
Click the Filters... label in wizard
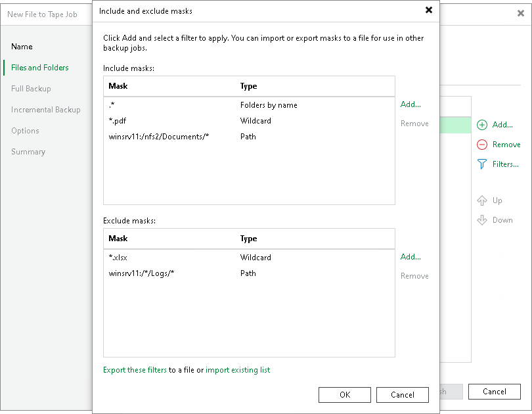506,164
